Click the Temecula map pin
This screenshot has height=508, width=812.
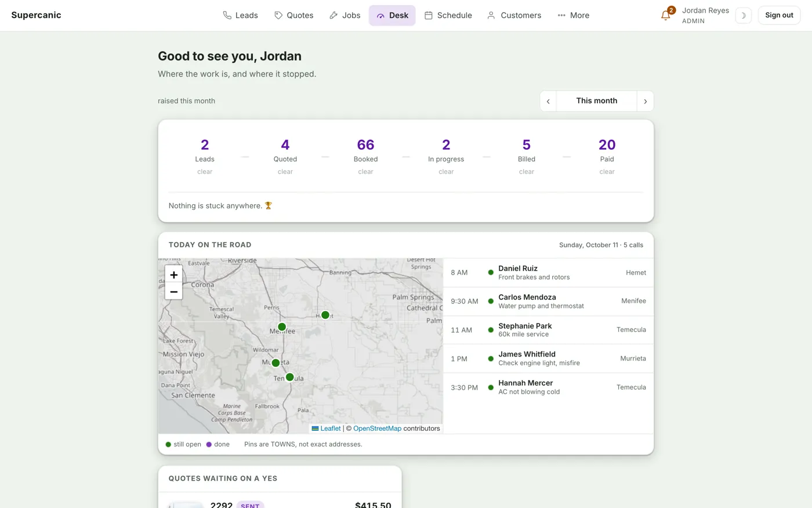click(290, 377)
